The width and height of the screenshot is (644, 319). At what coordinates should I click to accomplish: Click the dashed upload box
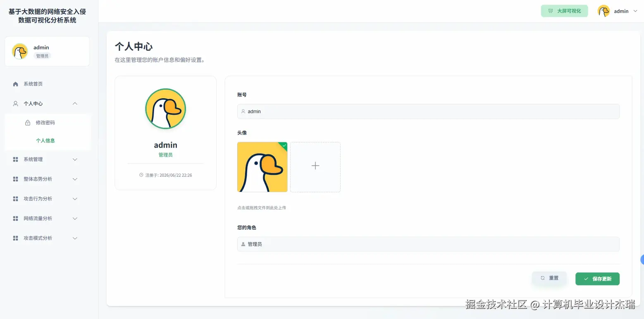[x=315, y=167]
